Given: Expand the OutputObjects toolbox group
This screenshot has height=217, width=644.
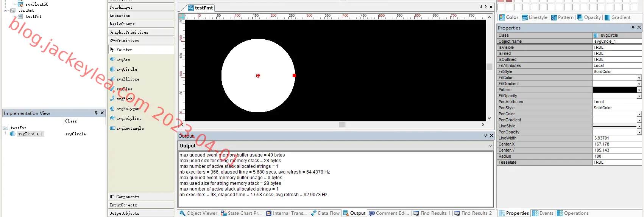Looking at the screenshot, I should [141, 213].
